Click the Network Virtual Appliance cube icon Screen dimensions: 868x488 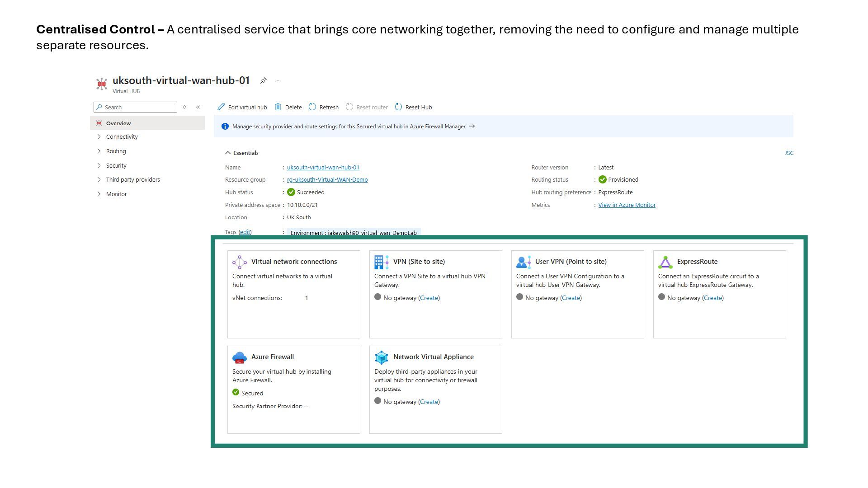pyautogui.click(x=382, y=357)
